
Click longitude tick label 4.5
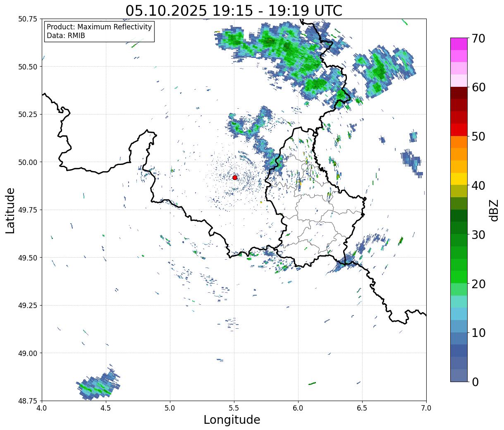click(x=106, y=408)
